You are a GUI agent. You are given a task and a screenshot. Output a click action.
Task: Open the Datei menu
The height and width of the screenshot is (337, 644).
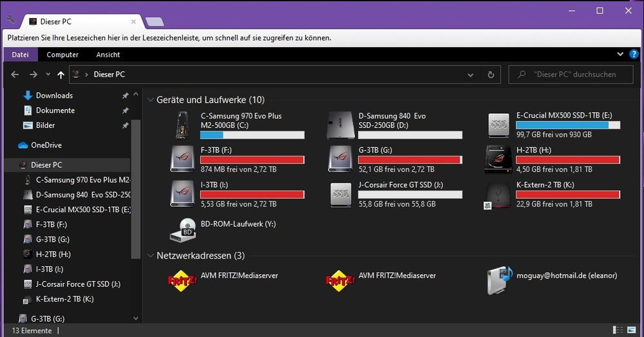[20, 55]
